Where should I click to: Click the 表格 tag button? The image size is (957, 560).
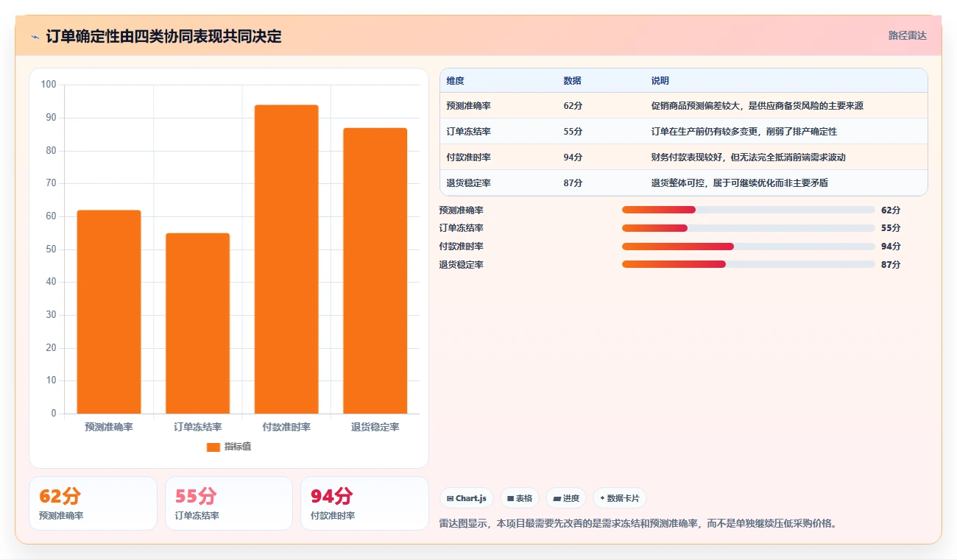(520, 498)
